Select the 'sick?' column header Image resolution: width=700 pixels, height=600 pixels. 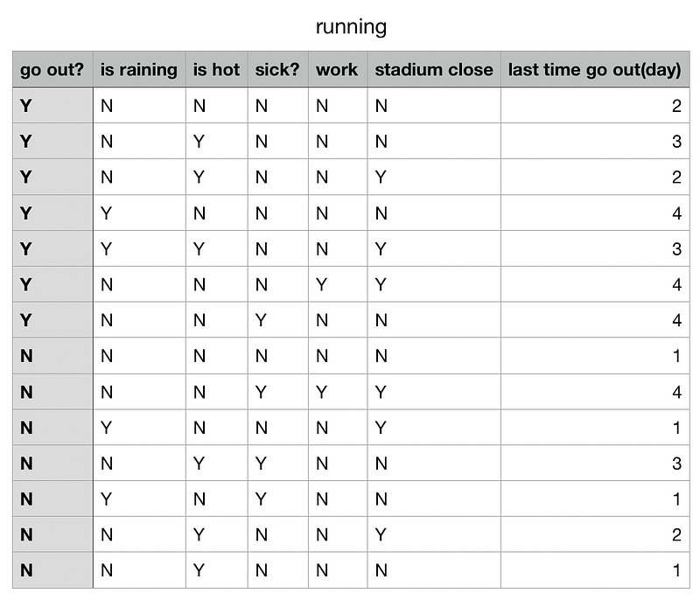pos(277,70)
